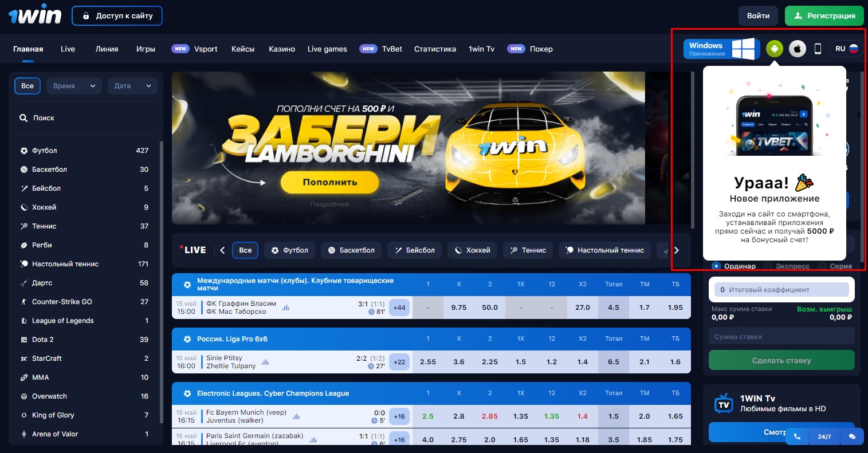Activate the Все filter in the left panel
The height and width of the screenshot is (453, 868).
[x=28, y=85]
